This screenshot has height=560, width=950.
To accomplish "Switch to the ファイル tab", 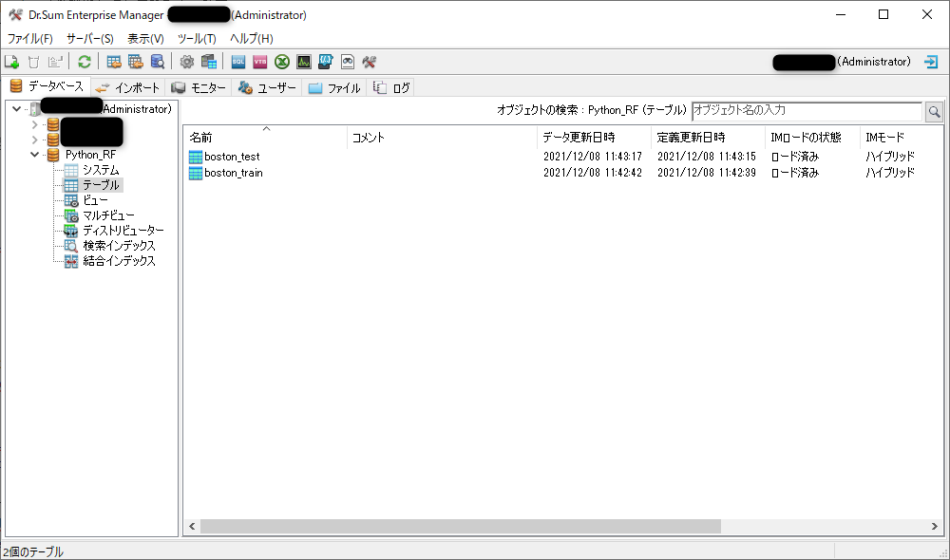I will point(334,87).
